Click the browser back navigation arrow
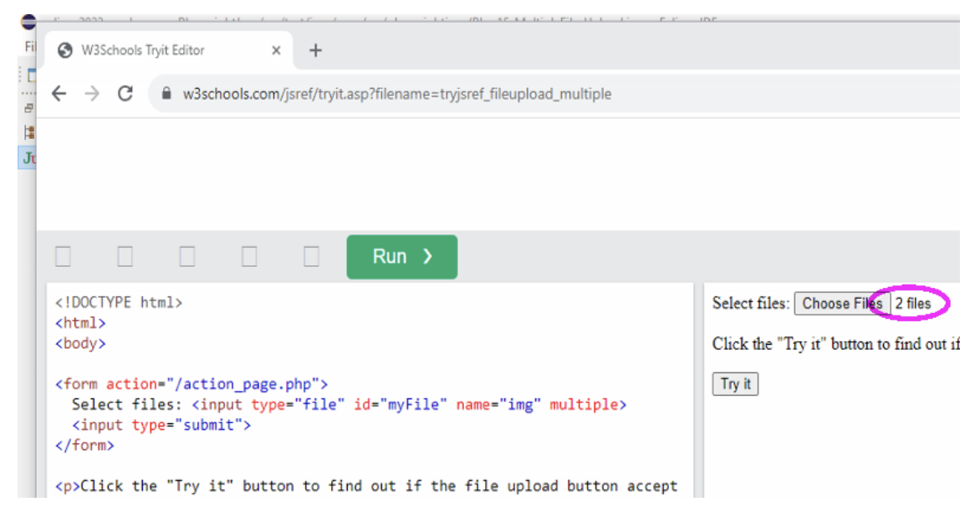The image size is (980, 512). [x=59, y=94]
